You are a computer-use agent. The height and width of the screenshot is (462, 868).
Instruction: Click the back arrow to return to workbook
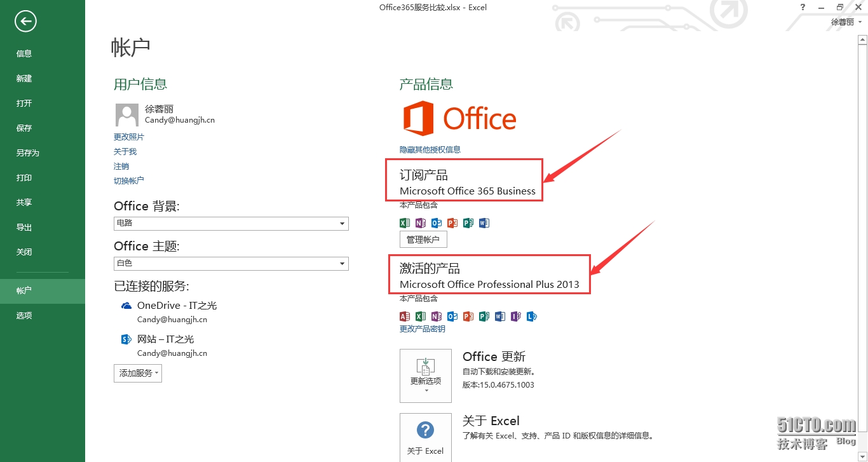[x=25, y=22]
